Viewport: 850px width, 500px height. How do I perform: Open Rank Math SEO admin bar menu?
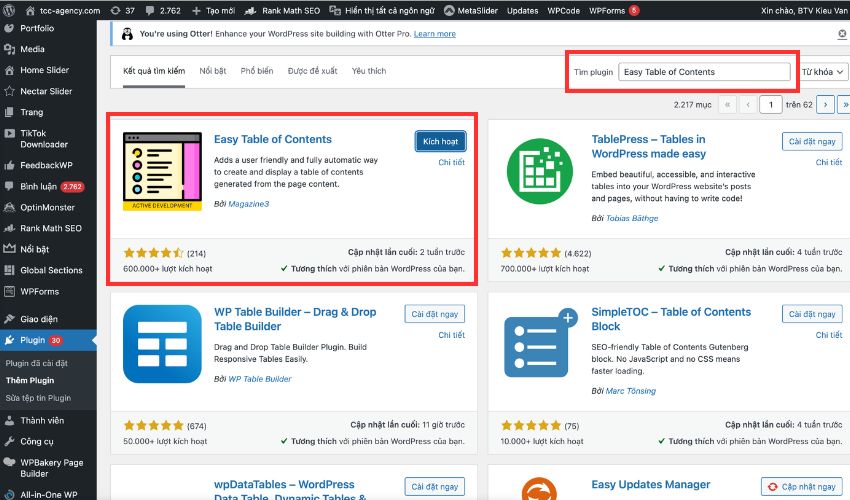(282, 10)
